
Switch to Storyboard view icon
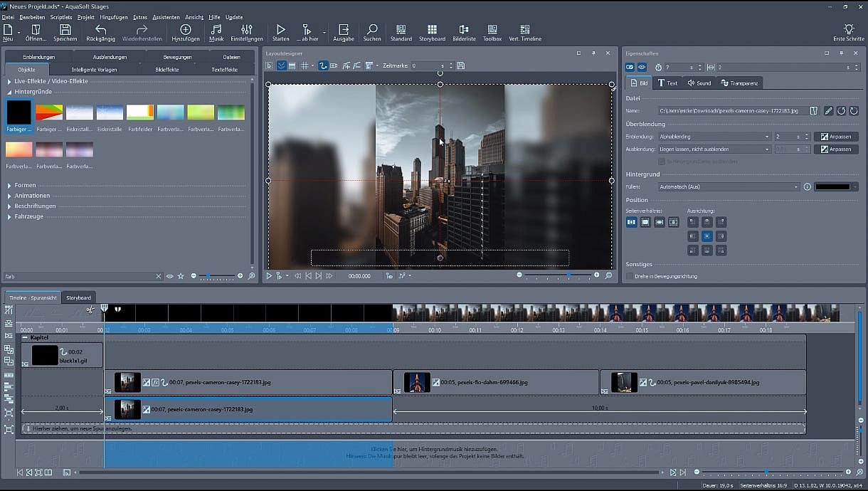432,31
